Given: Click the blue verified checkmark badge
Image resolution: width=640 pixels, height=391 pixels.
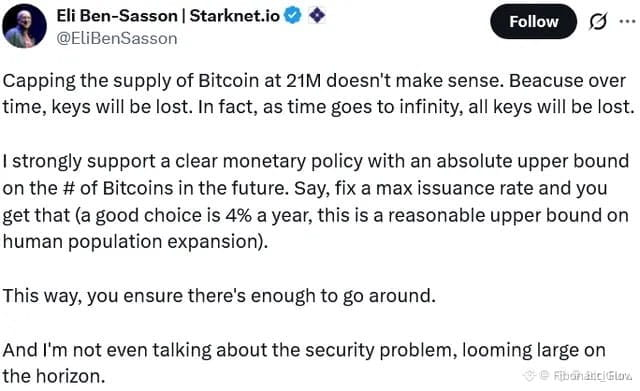Looking at the screenshot, I should click(x=293, y=16).
